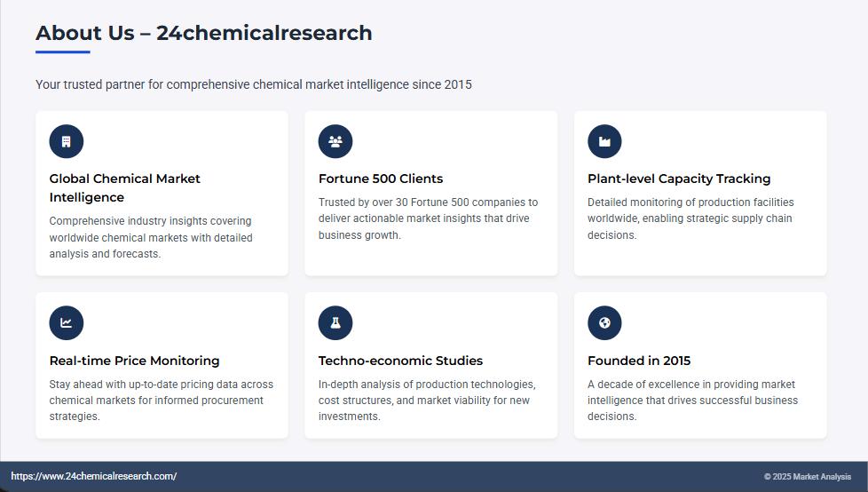Click the Founded in 2015 heading
The image size is (868, 492).
[639, 361]
